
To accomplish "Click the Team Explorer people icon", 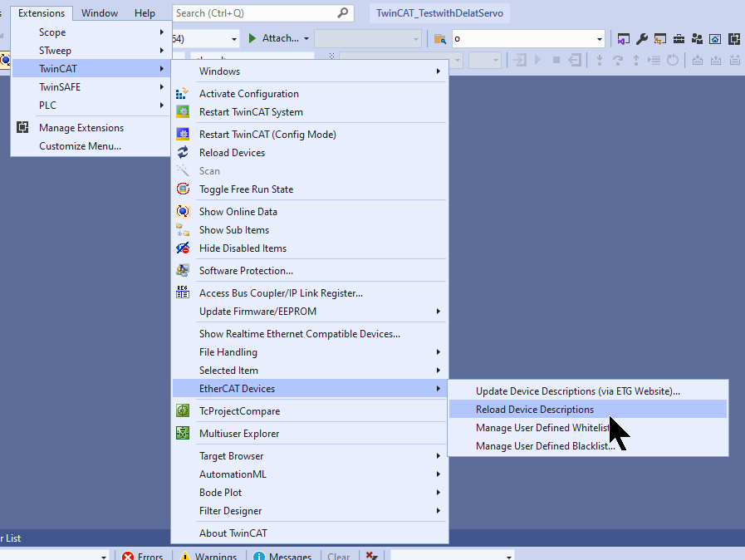I will 697,38.
